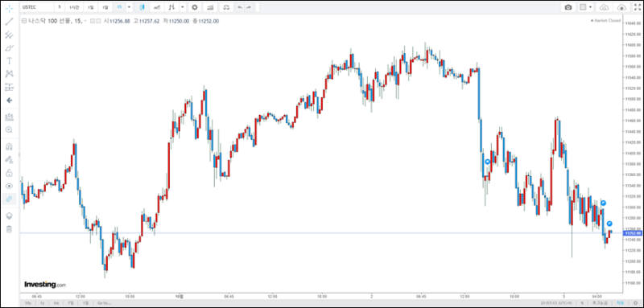Open the object tree layers icon
The width and height of the screenshot is (644, 308).
tap(9, 216)
